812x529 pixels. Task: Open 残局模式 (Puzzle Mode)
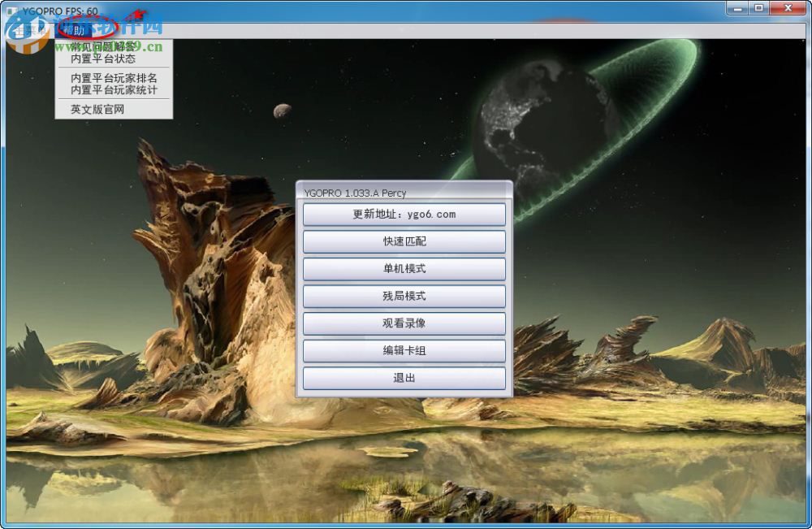click(404, 296)
